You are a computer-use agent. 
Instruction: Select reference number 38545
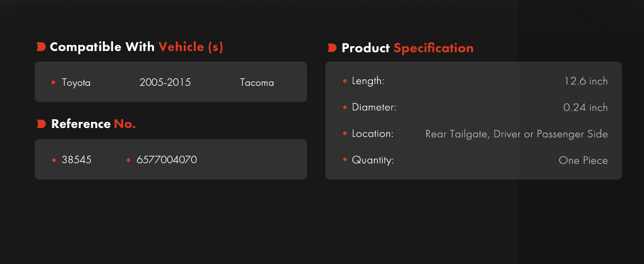tap(77, 160)
